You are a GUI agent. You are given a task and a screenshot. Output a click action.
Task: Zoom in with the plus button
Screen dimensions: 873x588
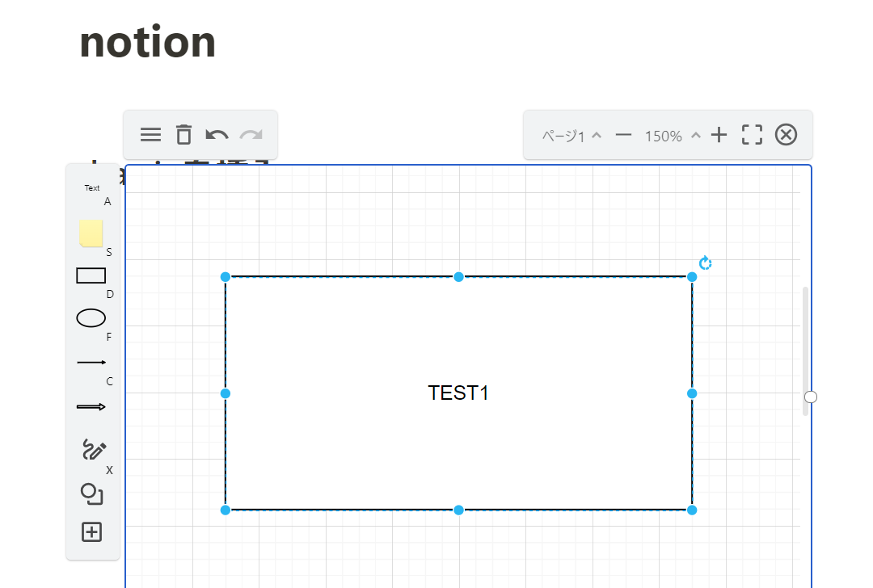pyautogui.click(x=719, y=135)
